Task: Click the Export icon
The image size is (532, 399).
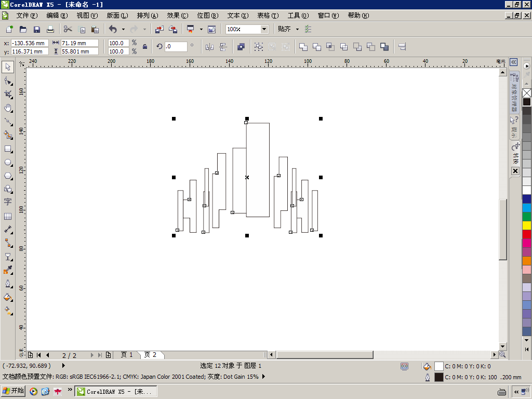Action: [173, 29]
